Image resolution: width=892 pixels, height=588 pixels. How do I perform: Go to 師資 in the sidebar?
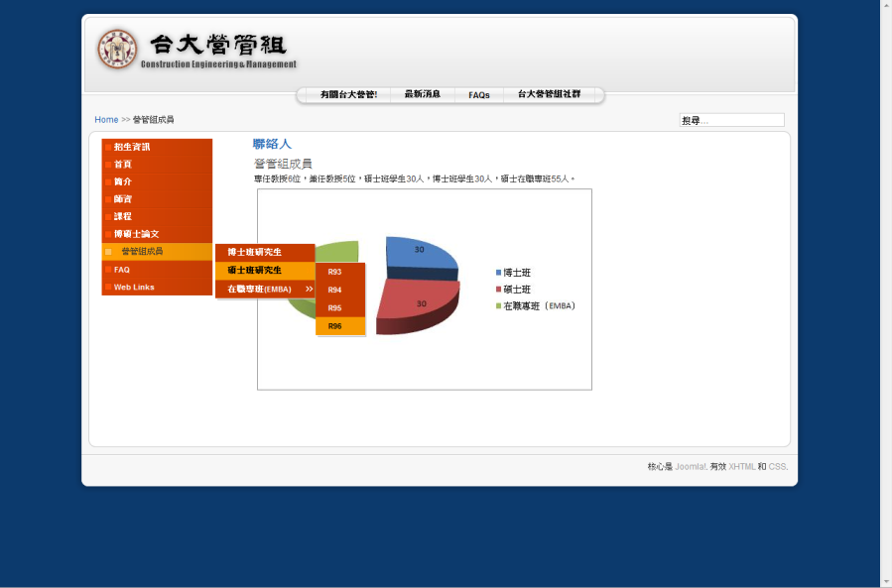coord(123,199)
